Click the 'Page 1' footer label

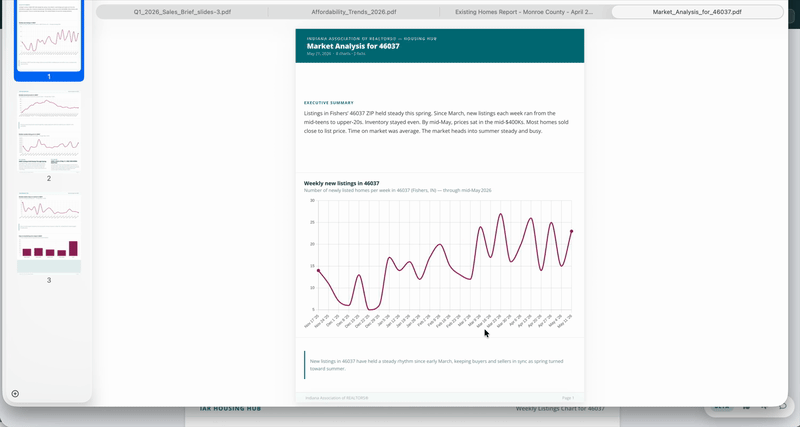point(568,398)
